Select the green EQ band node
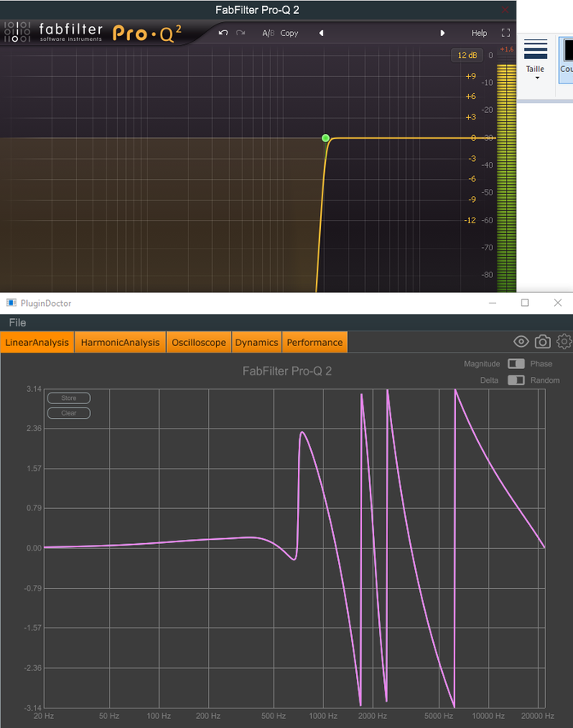573x728 pixels. [326, 138]
